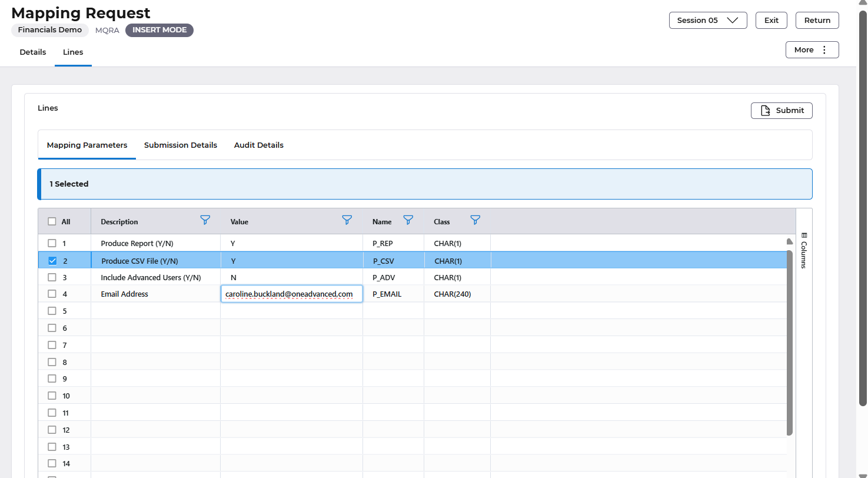Click the Y value for Produce CSV File
The height and width of the screenshot is (478, 868).
click(x=292, y=260)
